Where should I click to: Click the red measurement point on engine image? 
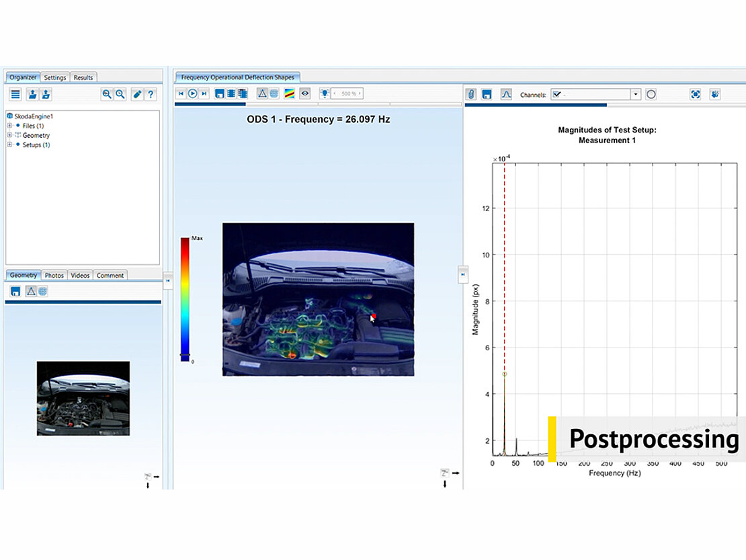pyautogui.click(x=374, y=316)
